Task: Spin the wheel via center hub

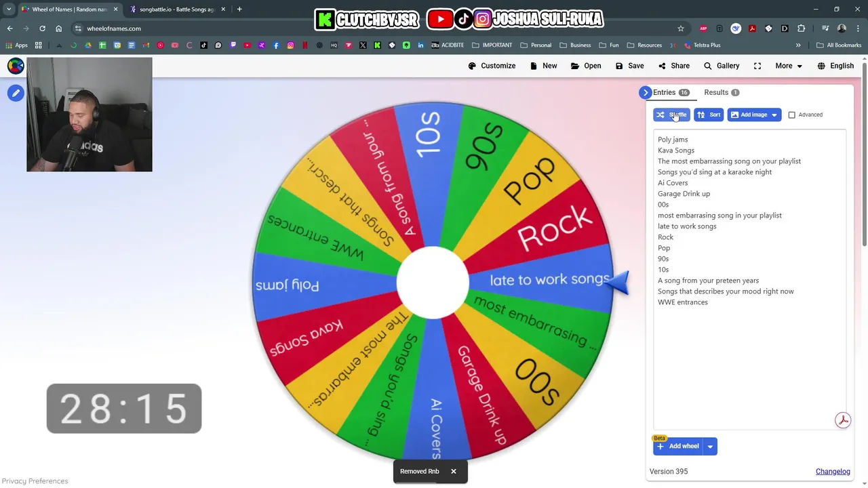Action: coord(433,283)
